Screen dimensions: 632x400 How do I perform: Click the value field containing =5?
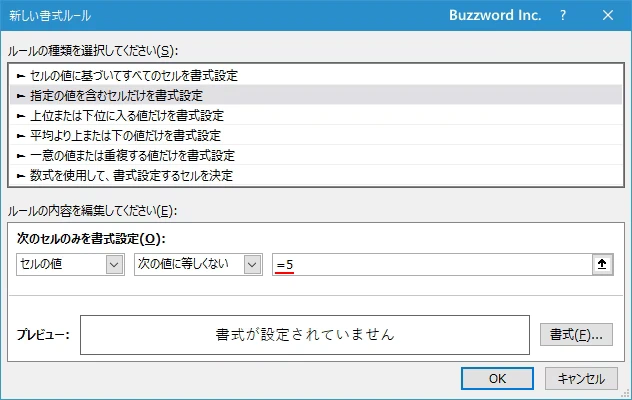pos(432,265)
